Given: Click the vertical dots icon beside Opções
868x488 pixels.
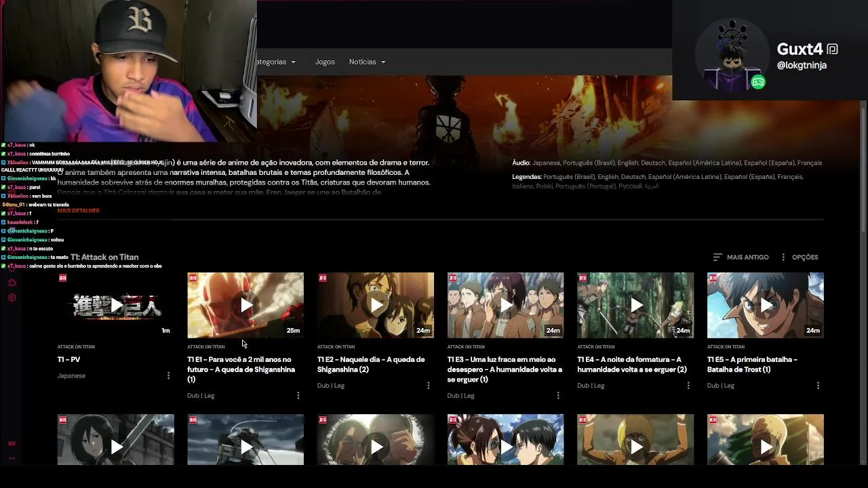Looking at the screenshot, I should [783, 257].
